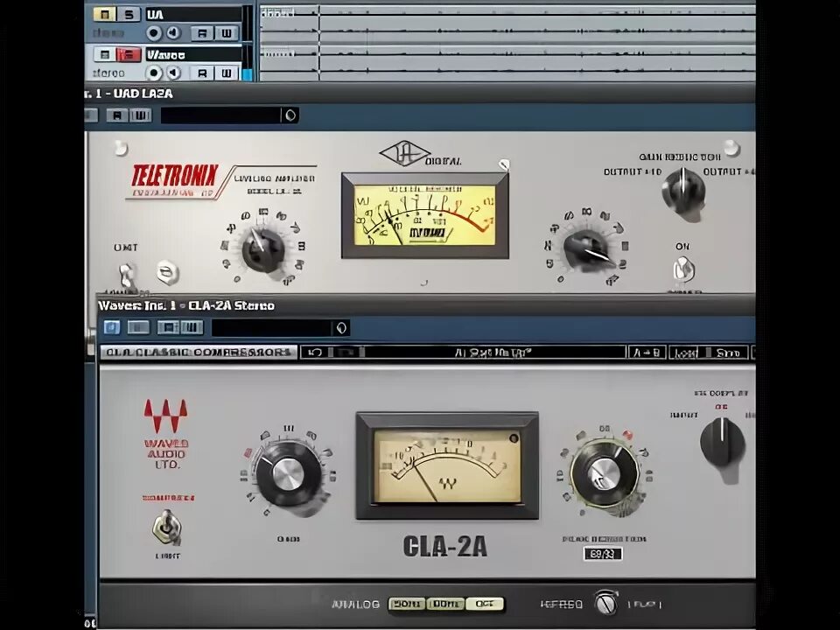The image size is (840, 630).
Task: Click the CLA-2A VU meter
Action: tap(447, 465)
